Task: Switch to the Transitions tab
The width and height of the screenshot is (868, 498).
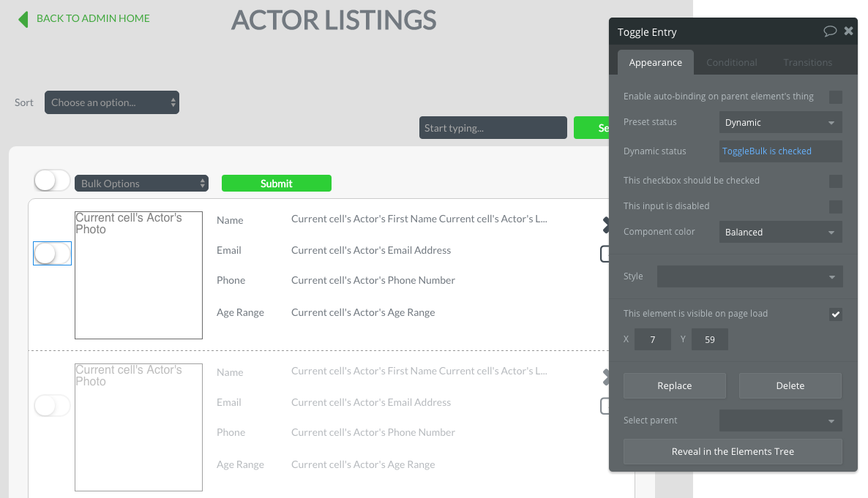Action: click(807, 62)
